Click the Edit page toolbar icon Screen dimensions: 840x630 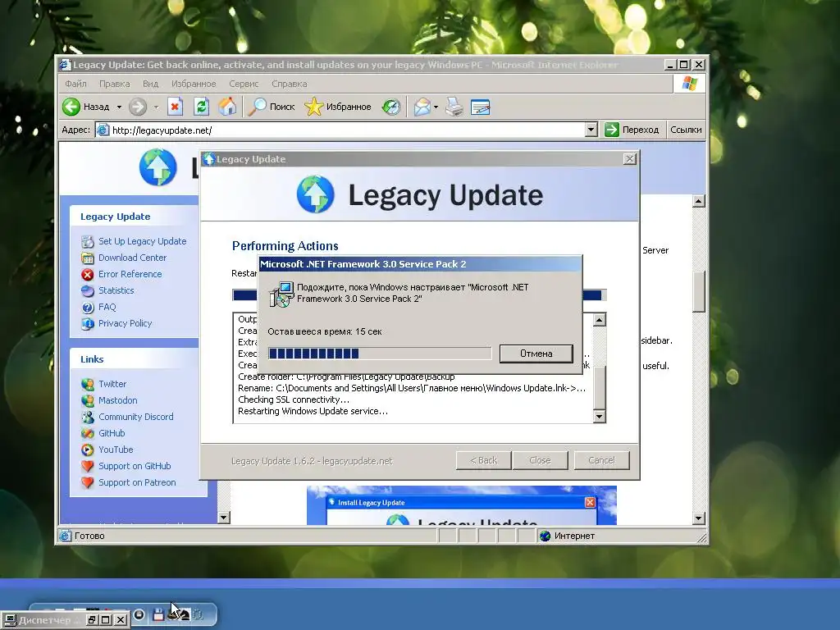click(x=480, y=107)
